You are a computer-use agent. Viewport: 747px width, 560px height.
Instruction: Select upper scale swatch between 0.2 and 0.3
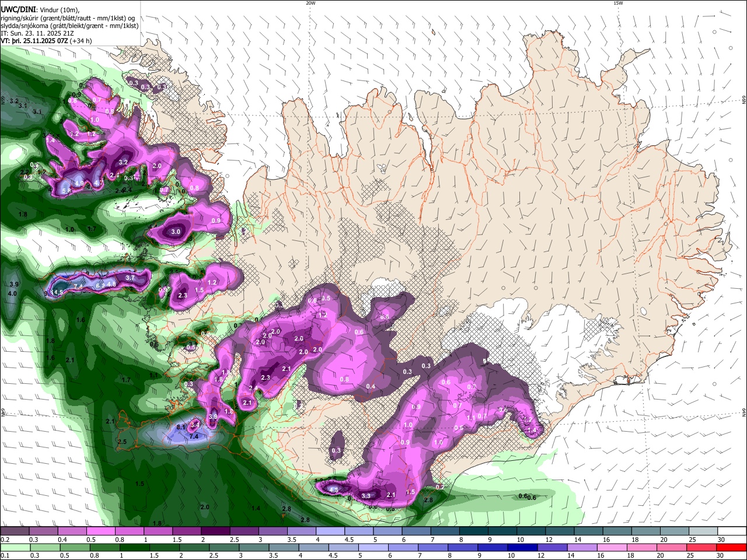[15, 531]
